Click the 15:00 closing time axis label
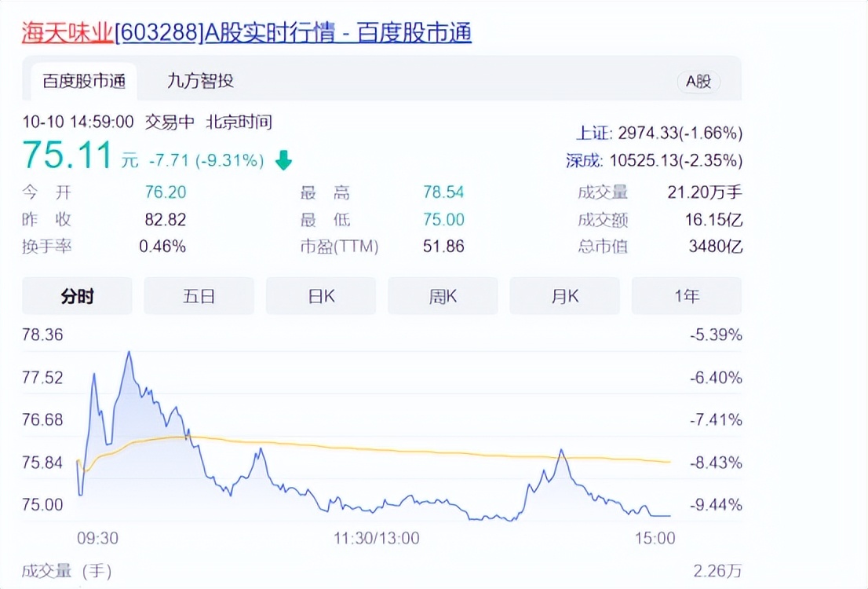 point(655,538)
